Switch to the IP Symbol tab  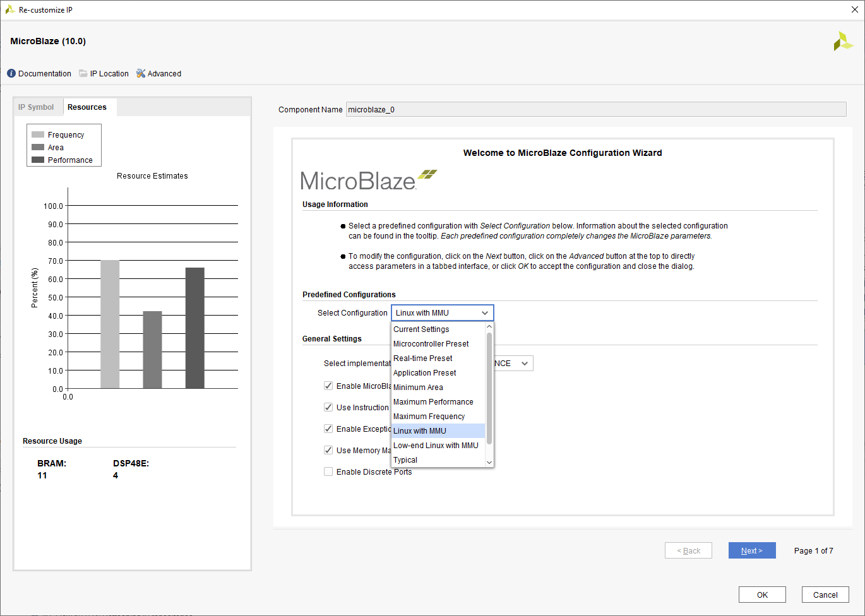click(36, 107)
